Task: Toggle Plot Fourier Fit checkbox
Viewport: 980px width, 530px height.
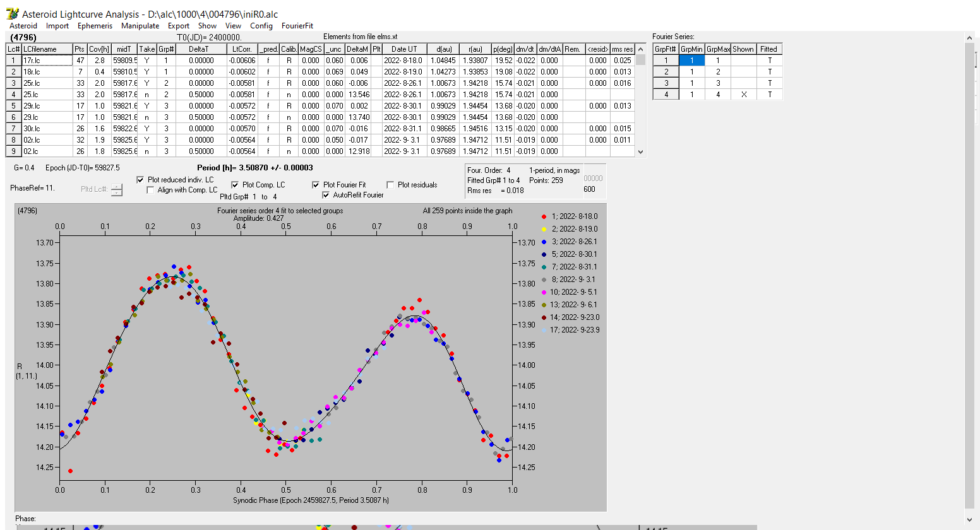Action: 316,185
